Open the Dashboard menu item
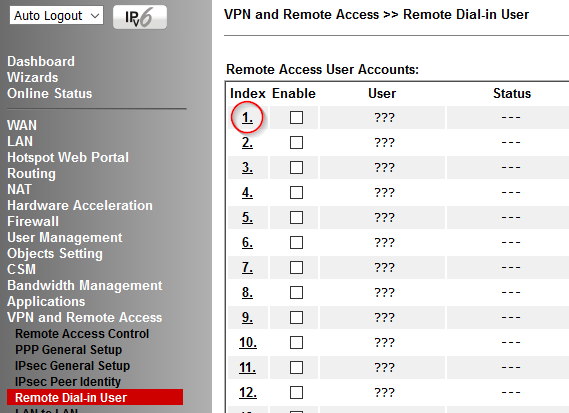The height and width of the screenshot is (413, 569). coord(41,61)
